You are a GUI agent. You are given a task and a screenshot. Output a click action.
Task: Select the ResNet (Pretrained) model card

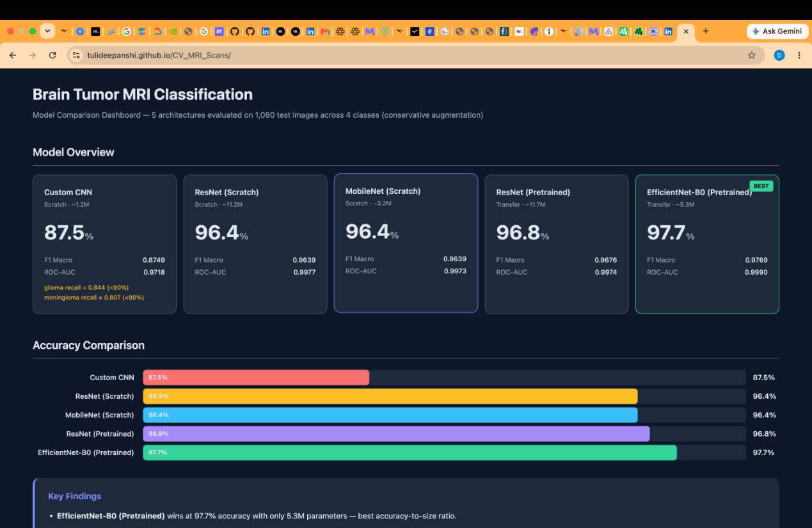[x=557, y=244]
